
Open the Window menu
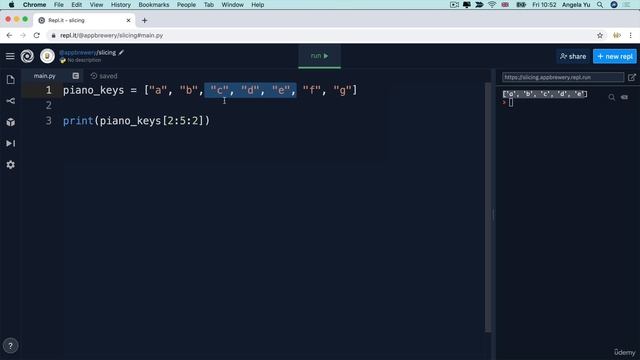[233, 5]
